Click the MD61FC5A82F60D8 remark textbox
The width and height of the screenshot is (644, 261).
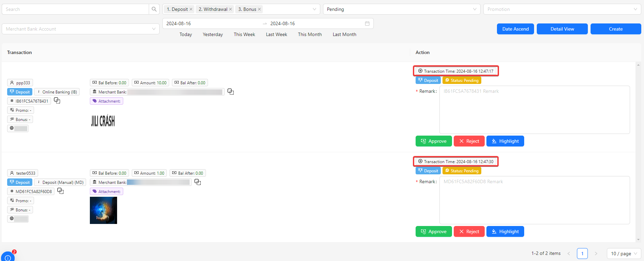(535, 200)
